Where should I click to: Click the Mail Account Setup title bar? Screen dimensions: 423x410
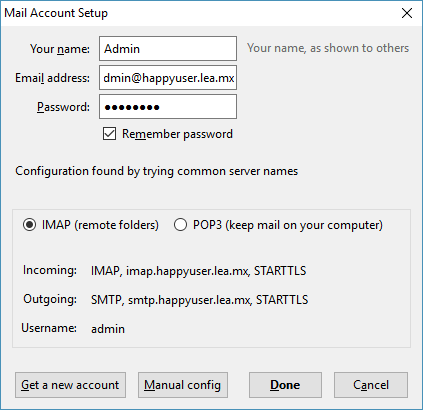(x=200, y=13)
